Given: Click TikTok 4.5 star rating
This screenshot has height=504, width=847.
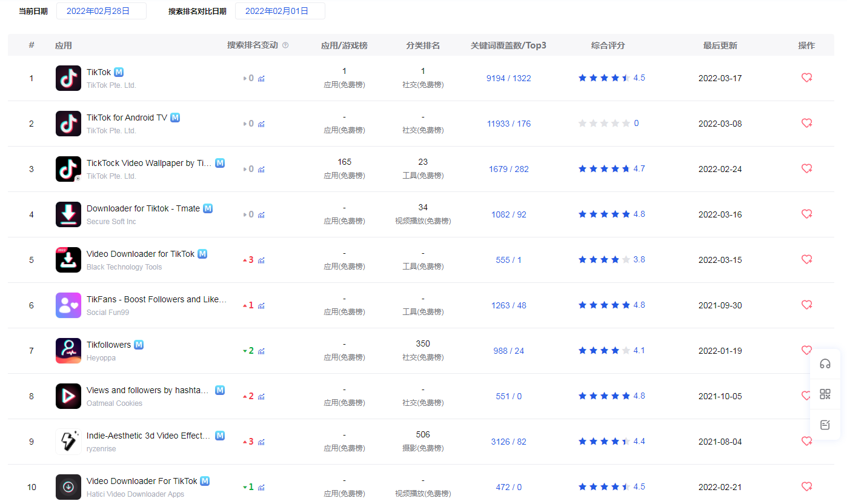Looking at the screenshot, I should point(612,78).
